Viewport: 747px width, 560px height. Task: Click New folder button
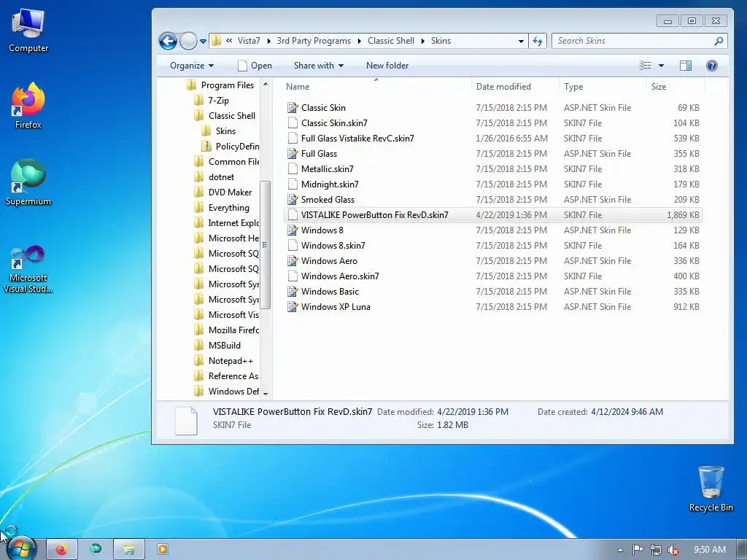pos(387,66)
